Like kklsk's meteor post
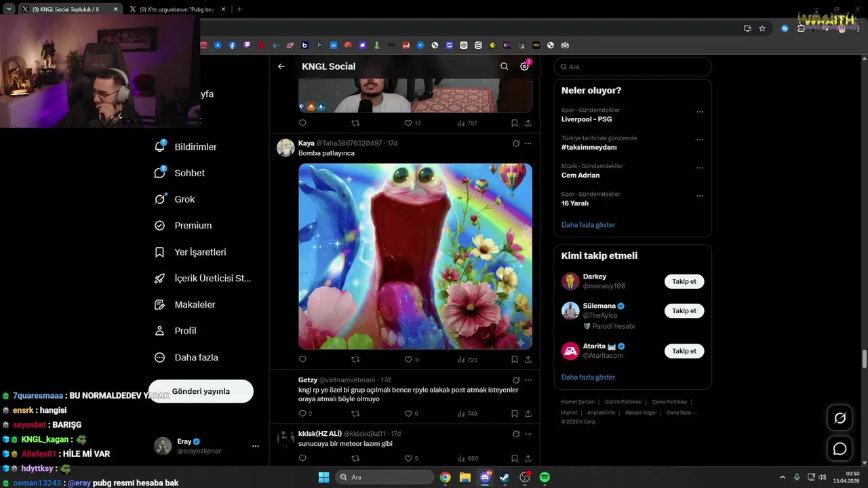868x488 pixels. (x=412, y=458)
